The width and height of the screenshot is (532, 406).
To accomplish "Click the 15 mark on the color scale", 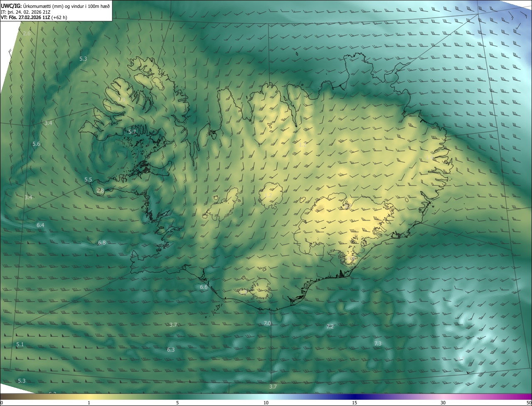I will [x=355, y=403].
